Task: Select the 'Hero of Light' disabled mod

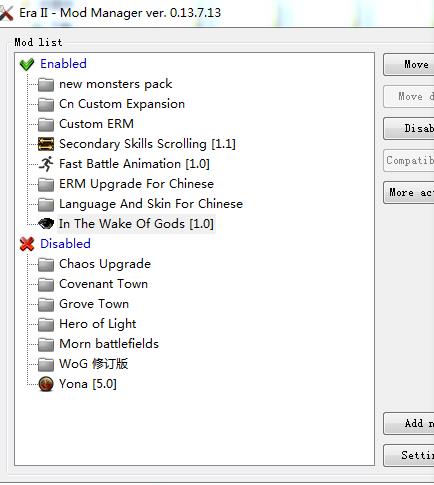Action: pyautogui.click(x=97, y=324)
